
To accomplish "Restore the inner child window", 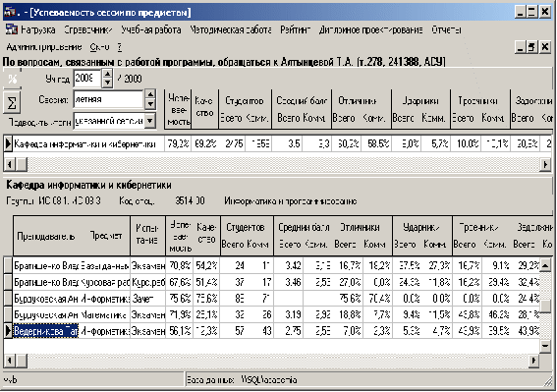I will tap(531, 47).
